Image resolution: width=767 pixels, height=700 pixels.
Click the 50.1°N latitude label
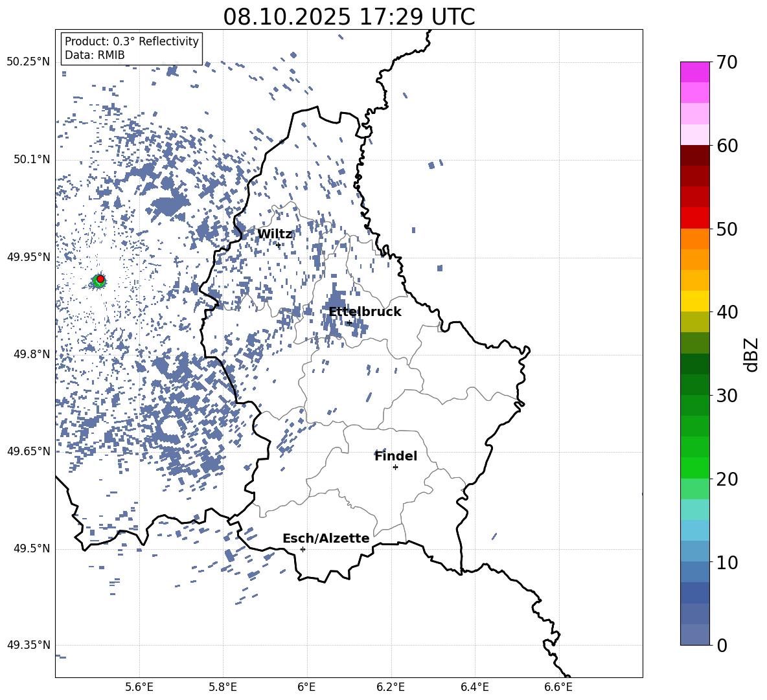click(x=32, y=160)
